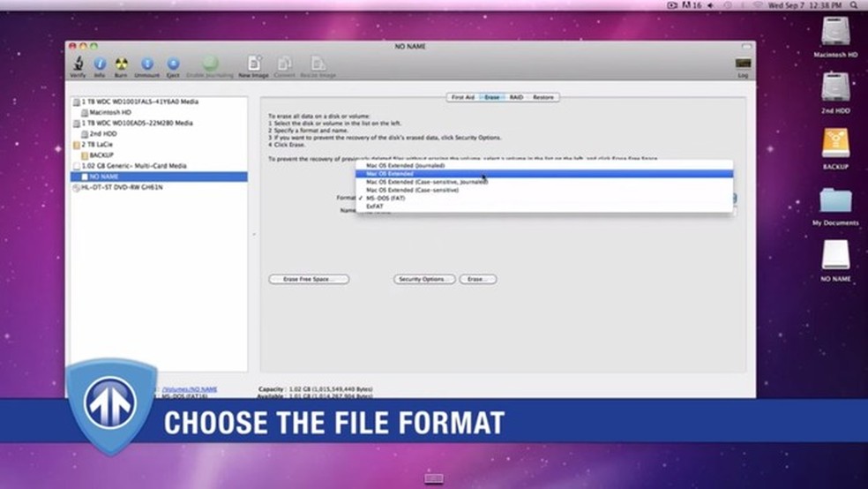Choose MS-DOS (FAT) format

coord(544,199)
